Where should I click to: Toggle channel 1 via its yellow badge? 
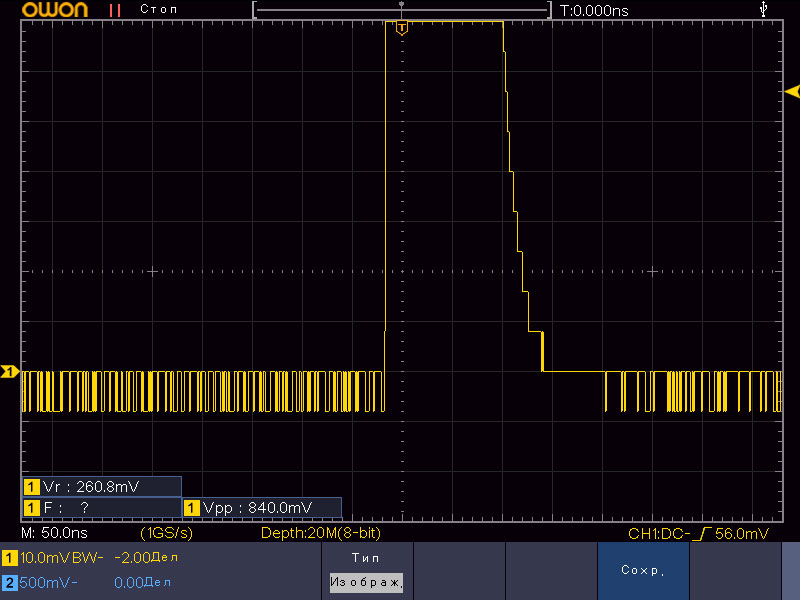[9, 557]
